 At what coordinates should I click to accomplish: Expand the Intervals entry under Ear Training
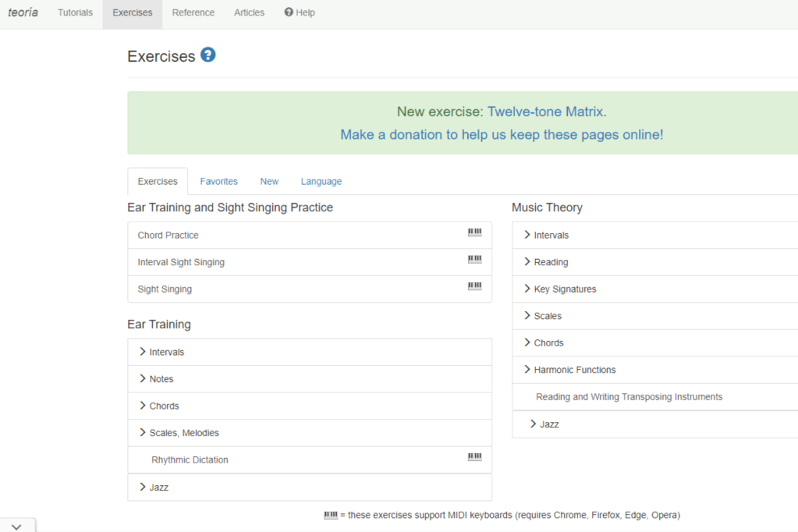click(164, 352)
